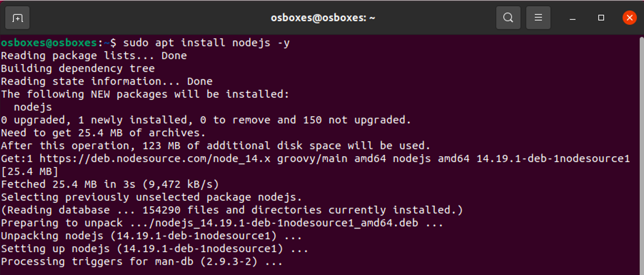Select the terminal window title text

click(x=322, y=18)
